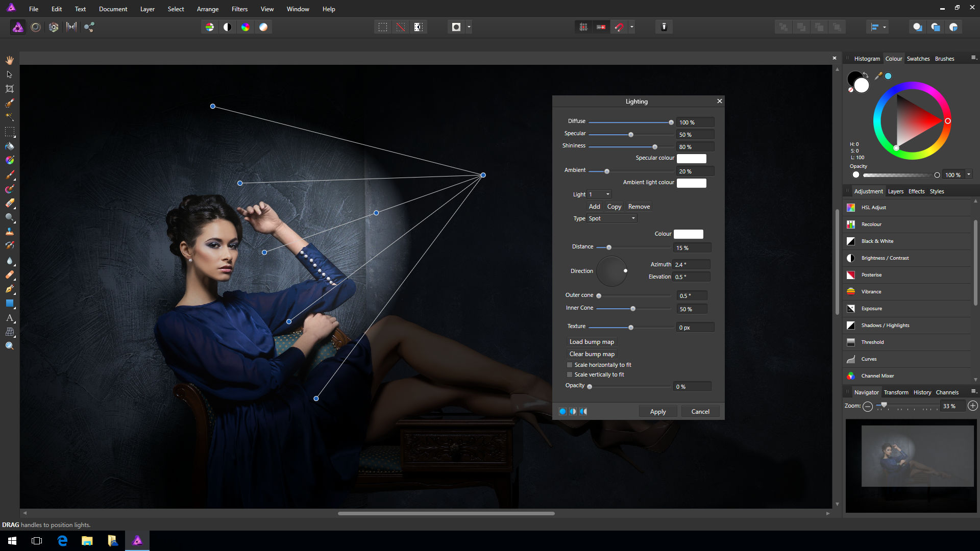Switch to the Layers tab in panel
980x551 pixels.
coord(895,191)
